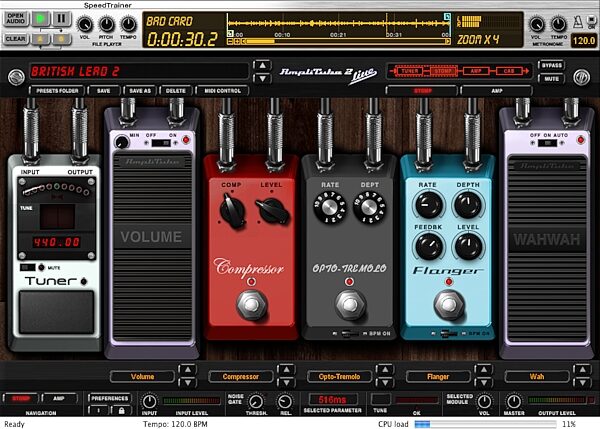This screenshot has width=600, height=429.
Task: Click the green play button in file player
Action: (x=41, y=19)
